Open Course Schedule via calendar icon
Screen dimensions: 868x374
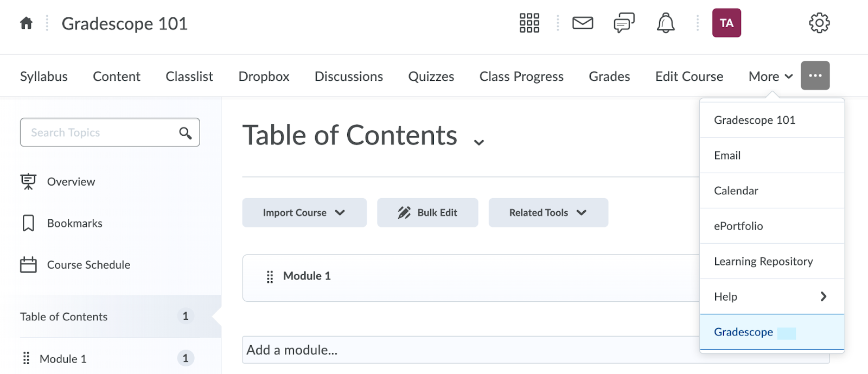point(29,264)
